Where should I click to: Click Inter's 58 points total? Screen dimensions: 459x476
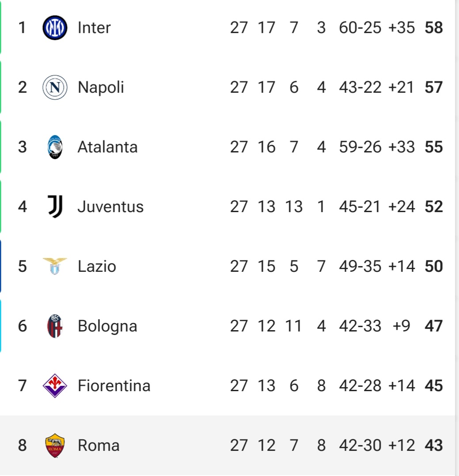point(434,28)
